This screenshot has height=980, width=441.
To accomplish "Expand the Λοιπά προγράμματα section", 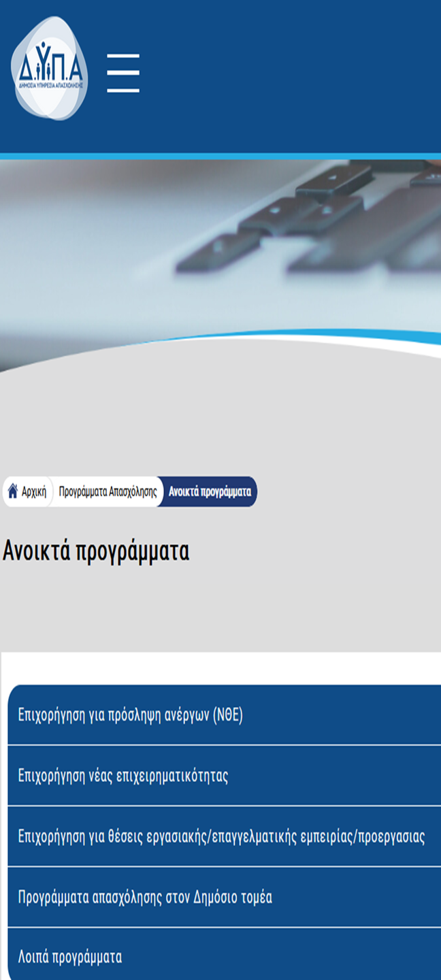I will coord(70,957).
